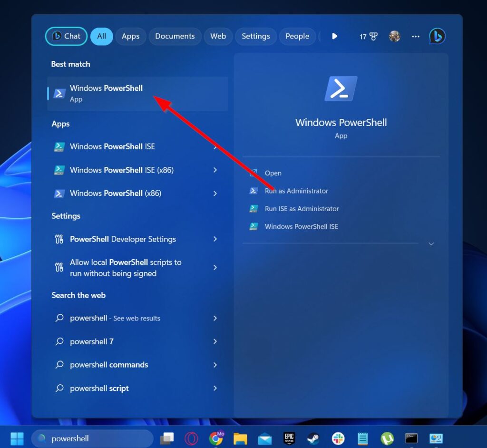Expand Windows PowerShell (x86) result arrow

pos(215,193)
